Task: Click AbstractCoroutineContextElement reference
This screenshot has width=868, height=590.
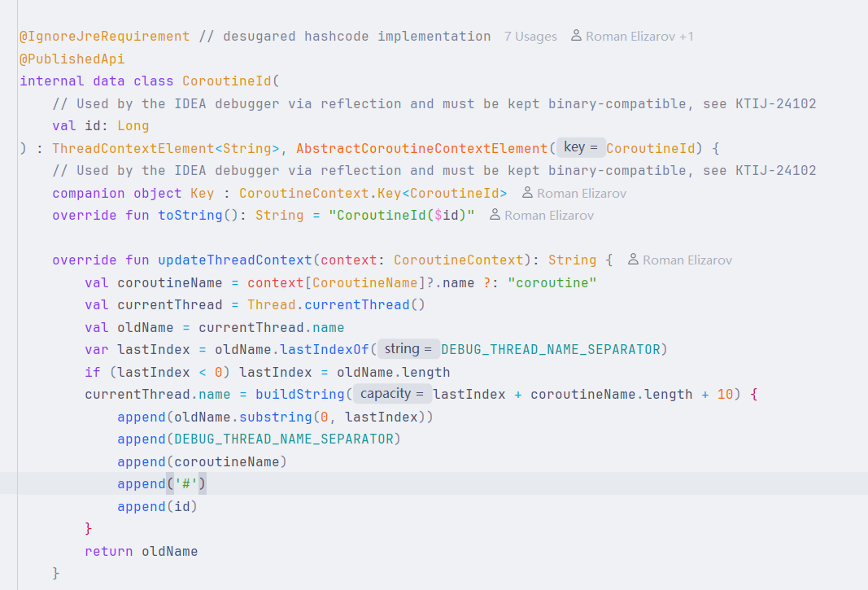Action: [x=422, y=148]
